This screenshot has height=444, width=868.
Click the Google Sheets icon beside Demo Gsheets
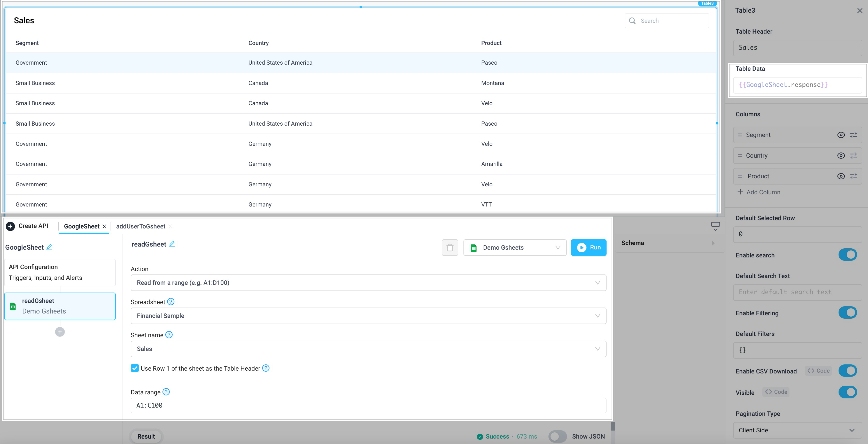pyautogui.click(x=475, y=247)
